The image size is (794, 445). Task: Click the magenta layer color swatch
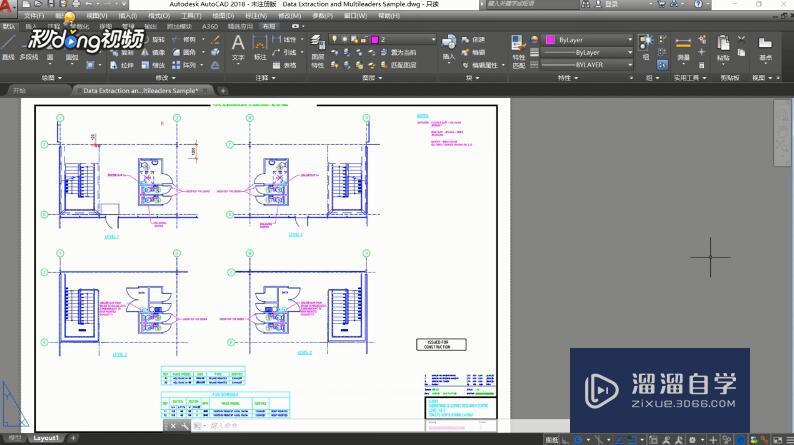375,39
